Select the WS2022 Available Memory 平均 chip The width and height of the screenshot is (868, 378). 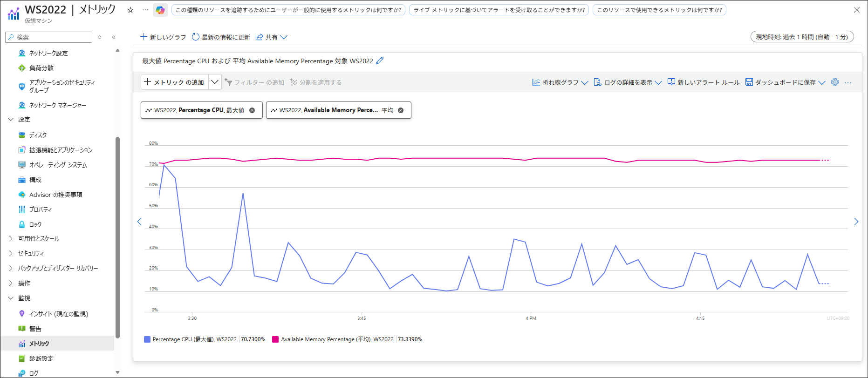click(x=339, y=110)
